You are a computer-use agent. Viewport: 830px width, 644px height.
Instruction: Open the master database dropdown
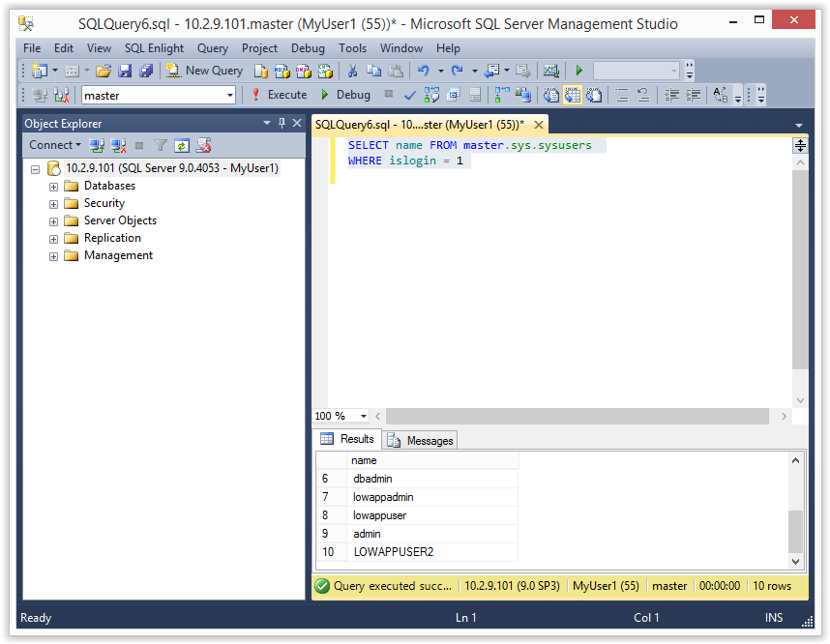[x=159, y=96]
